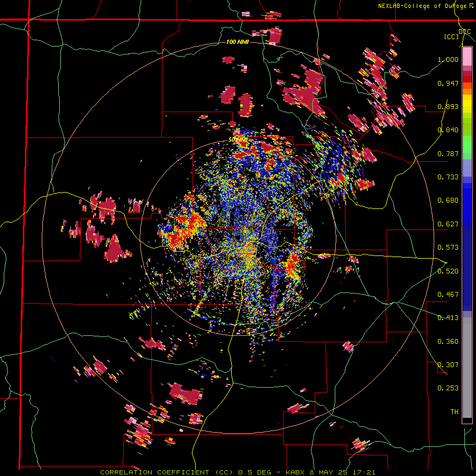The image size is (476, 476).
Task: Click the pink top segment of color bar
Action: (x=467, y=57)
